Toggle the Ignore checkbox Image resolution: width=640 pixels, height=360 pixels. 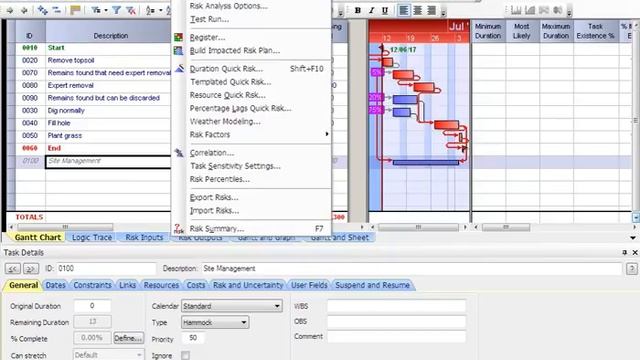click(x=185, y=355)
